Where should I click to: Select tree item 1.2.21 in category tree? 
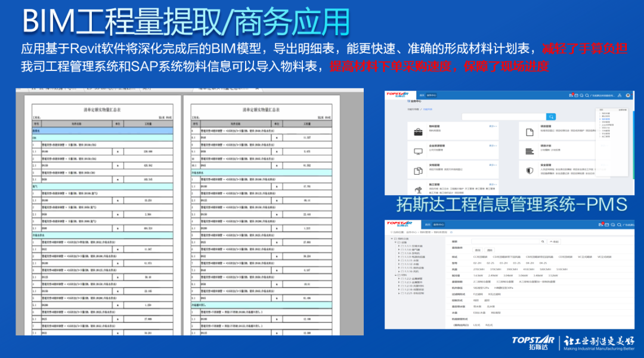pyautogui.click(x=413, y=293)
